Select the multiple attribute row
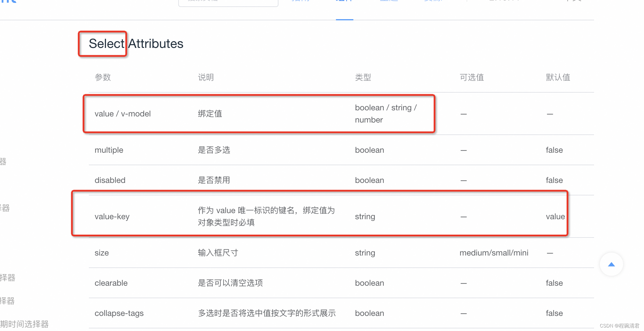644x331 pixels. click(x=109, y=150)
